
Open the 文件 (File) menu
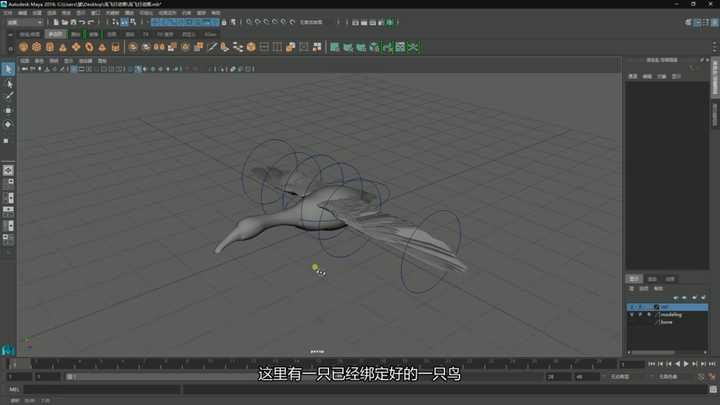8,13
